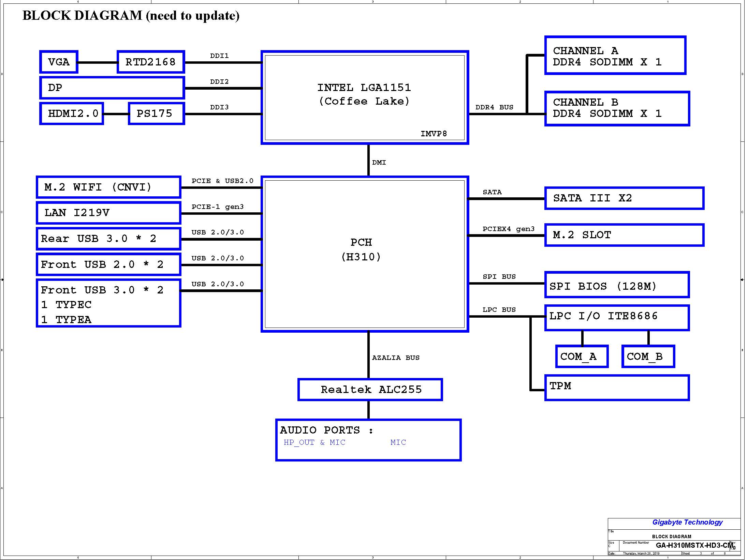The height and width of the screenshot is (560, 748).
Task: Select the SPI BIOS (128M) block
Action: pyautogui.click(x=617, y=285)
